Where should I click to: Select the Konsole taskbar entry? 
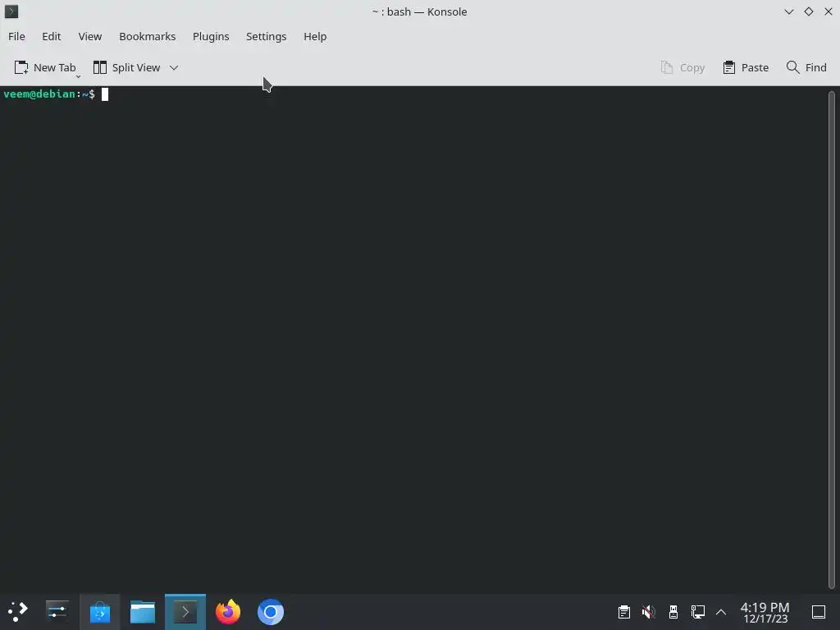click(185, 612)
